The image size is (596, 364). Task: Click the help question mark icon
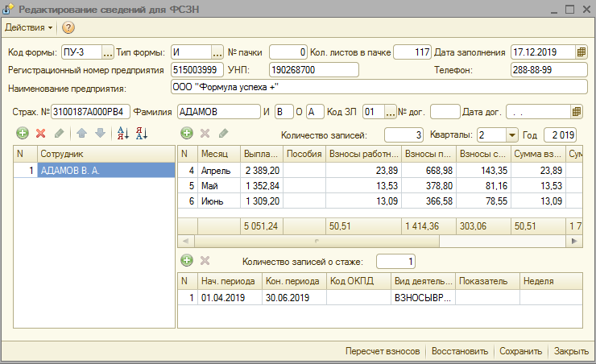pyautogui.click(x=68, y=28)
